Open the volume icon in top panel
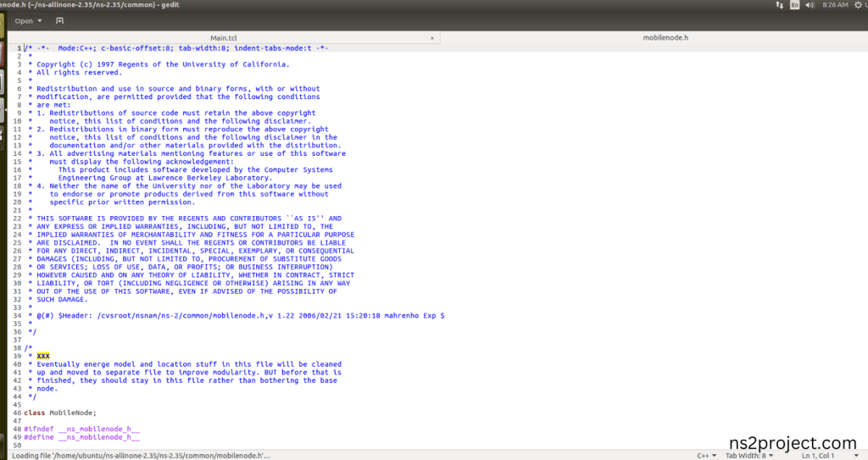868x460 pixels. tap(810, 5)
